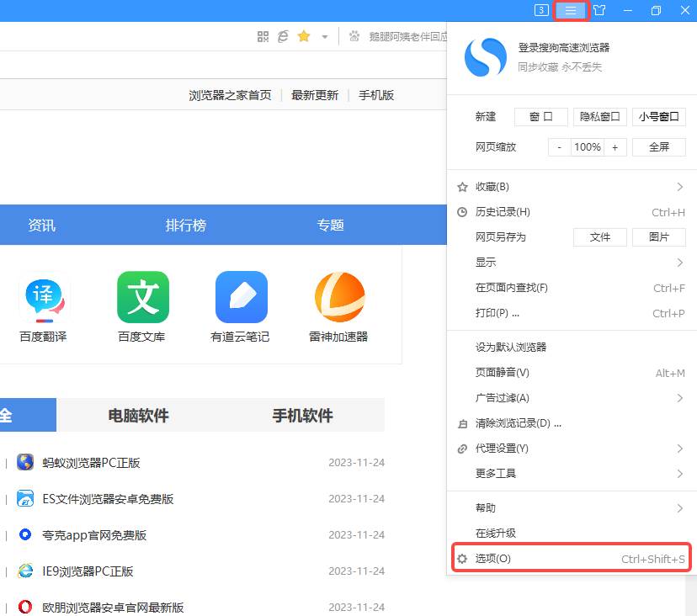This screenshot has width=697, height=616.
Task: Select 在页面内查找(F)
Action: (572, 288)
